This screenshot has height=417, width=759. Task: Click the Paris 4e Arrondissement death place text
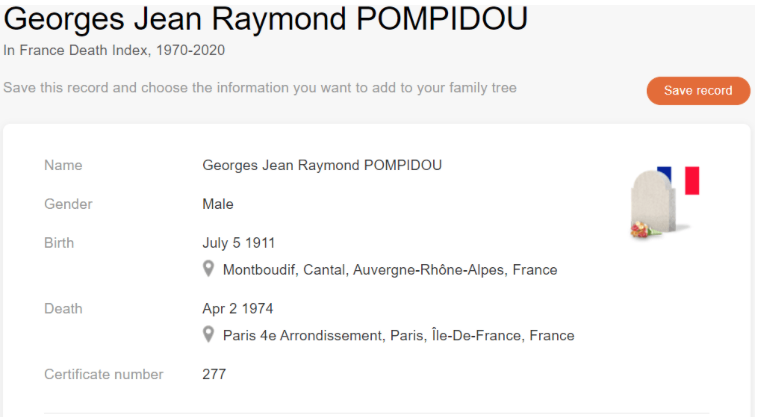398,336
